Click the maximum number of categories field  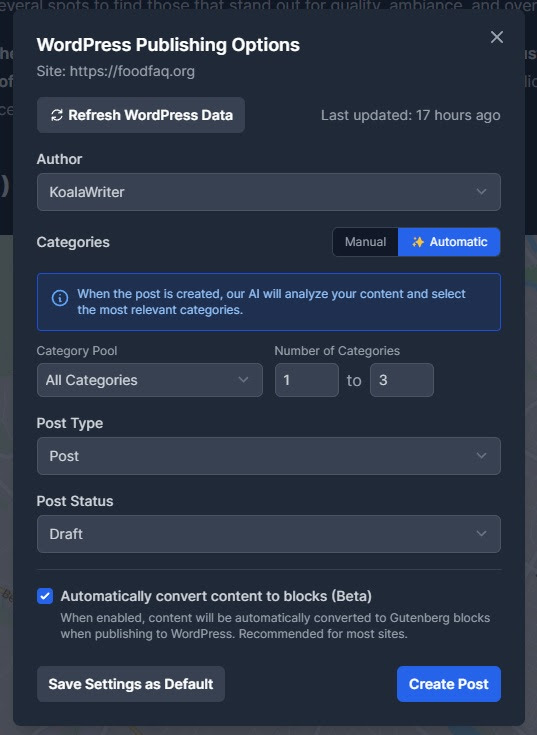coord(402,380)
